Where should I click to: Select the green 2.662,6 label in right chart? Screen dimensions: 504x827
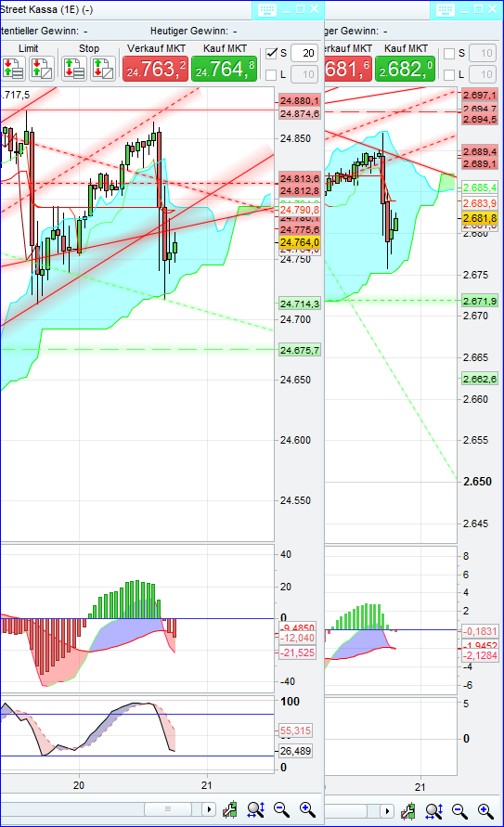click(480, 380)
